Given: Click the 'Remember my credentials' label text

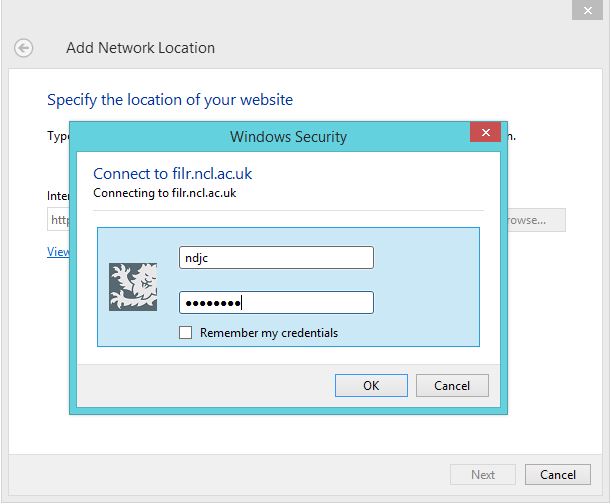Looking at the screenshot, I should click(268, 333).
